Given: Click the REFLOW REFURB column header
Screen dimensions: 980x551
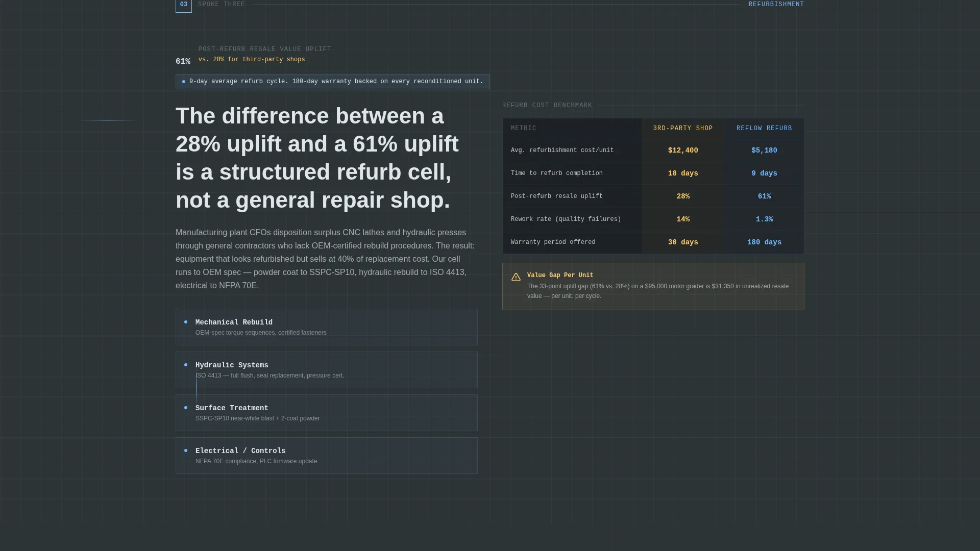Looking at the screenshot, I should point(764,129).
